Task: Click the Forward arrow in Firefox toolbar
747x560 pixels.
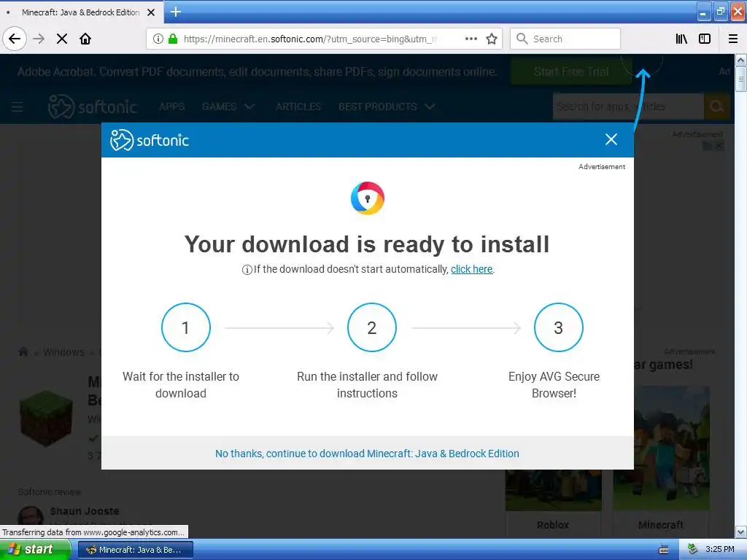Action: [39, 39]
